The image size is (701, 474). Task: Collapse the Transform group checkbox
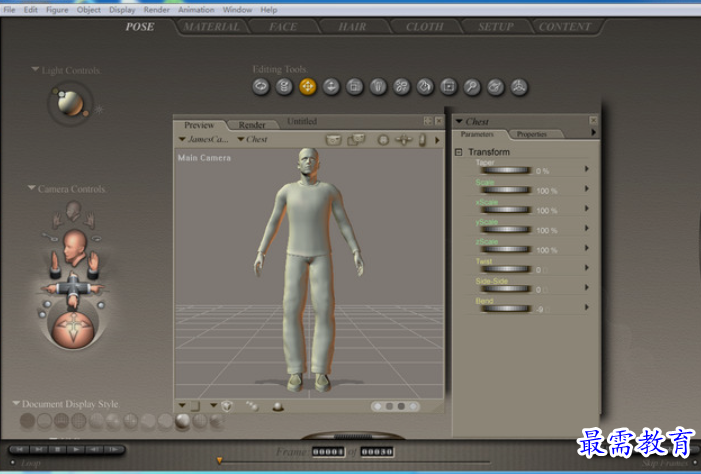459,152
